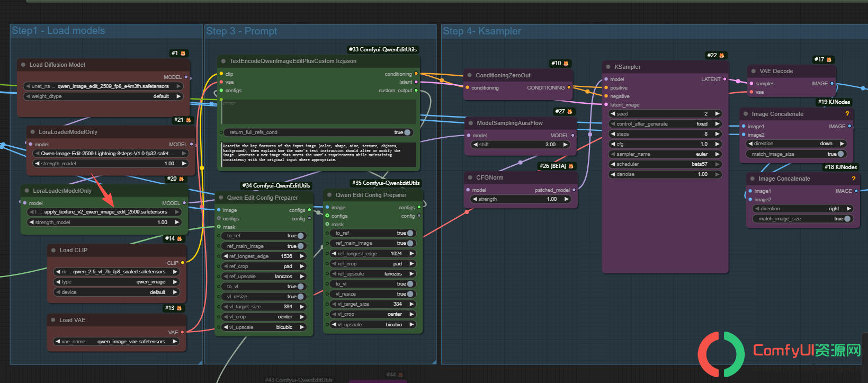Toggle the return_full_refs_cond switch
Screen dimensions: 868x383
(x=407, y=132)
